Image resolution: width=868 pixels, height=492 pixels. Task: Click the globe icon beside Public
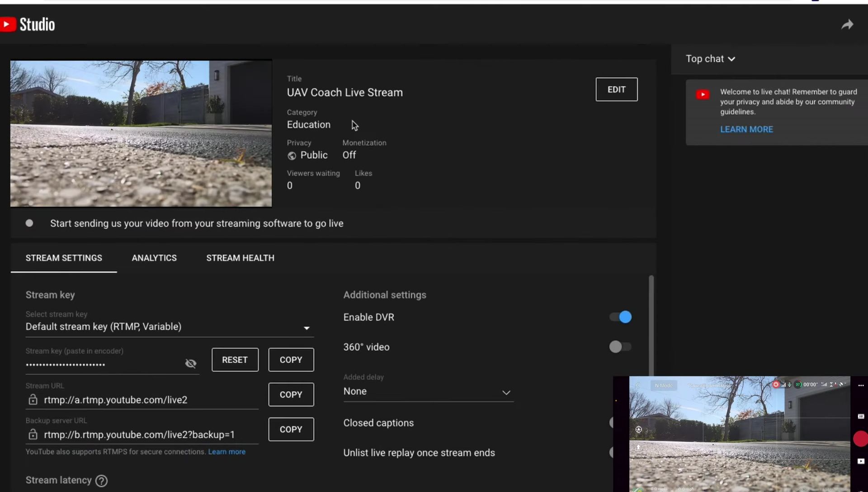pyautogui.click(x=292, y=156)
